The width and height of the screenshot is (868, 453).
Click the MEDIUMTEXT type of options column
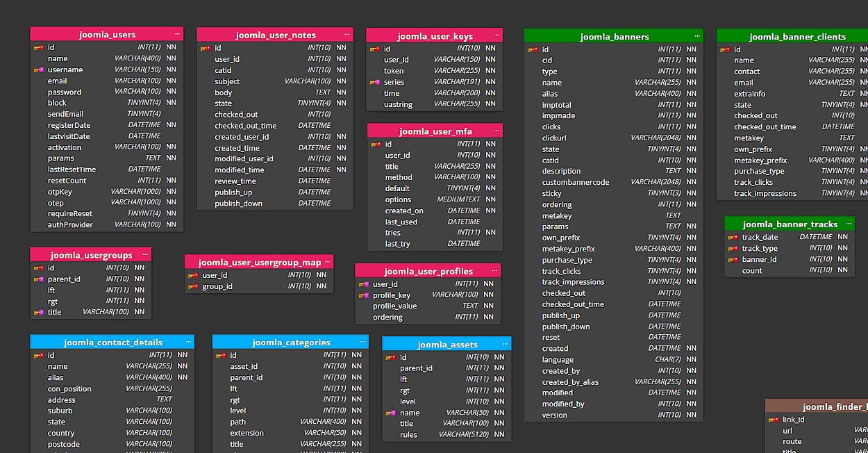[x=458, y=199]
